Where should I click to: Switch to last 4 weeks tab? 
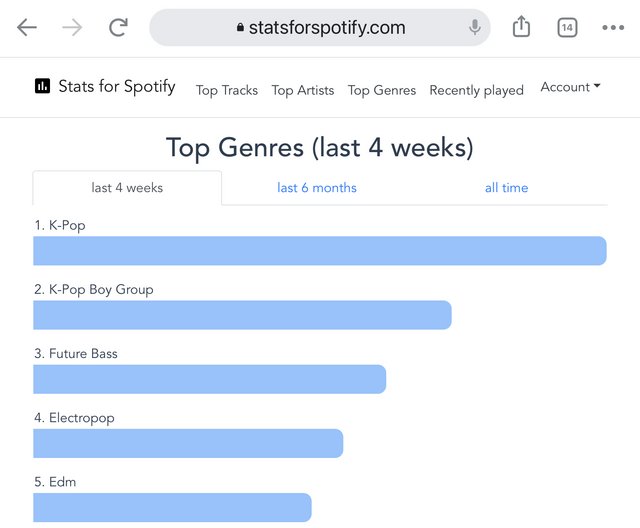[127, 188]
